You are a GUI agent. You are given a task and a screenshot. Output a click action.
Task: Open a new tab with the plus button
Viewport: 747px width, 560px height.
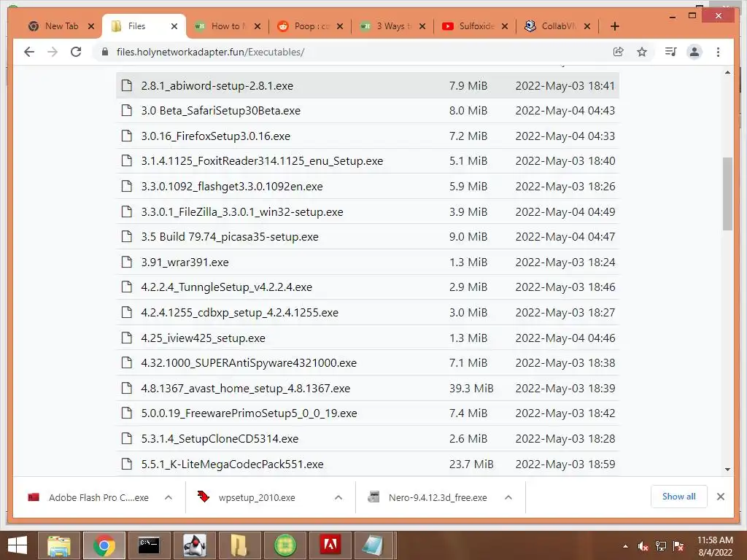[614, 26]
